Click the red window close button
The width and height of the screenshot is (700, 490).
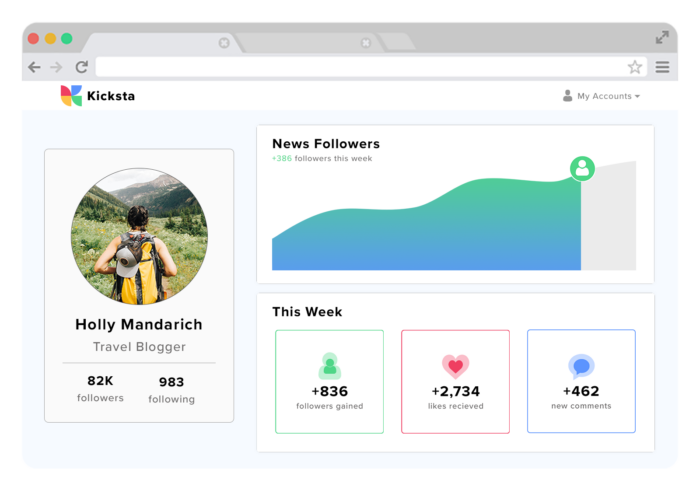(x=33, y=38)
